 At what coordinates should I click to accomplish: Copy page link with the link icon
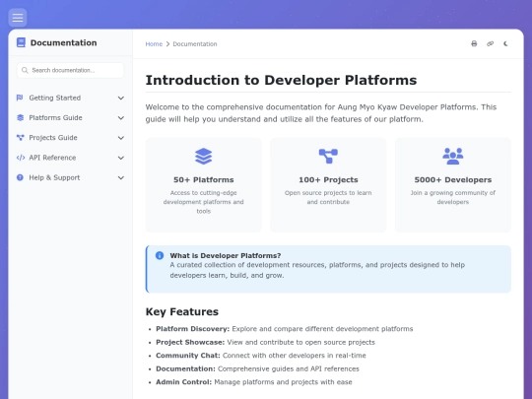[x=490, y=43]
